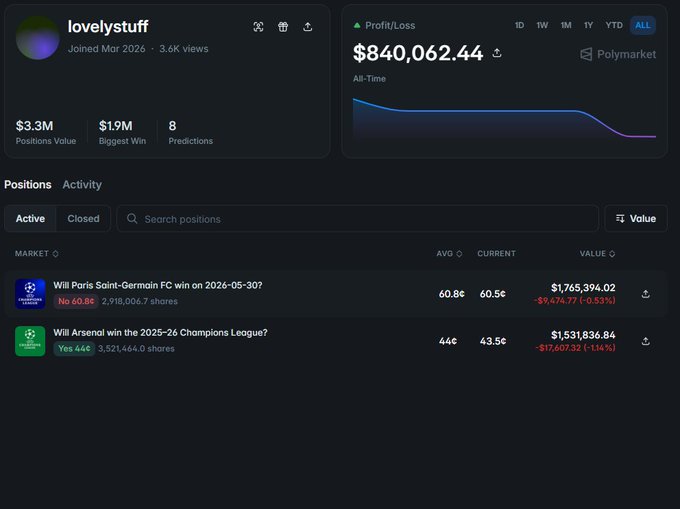This screenshot has height=509, width=680.
Task: Sort by the VALUE column header
Action: pos(597,253)
